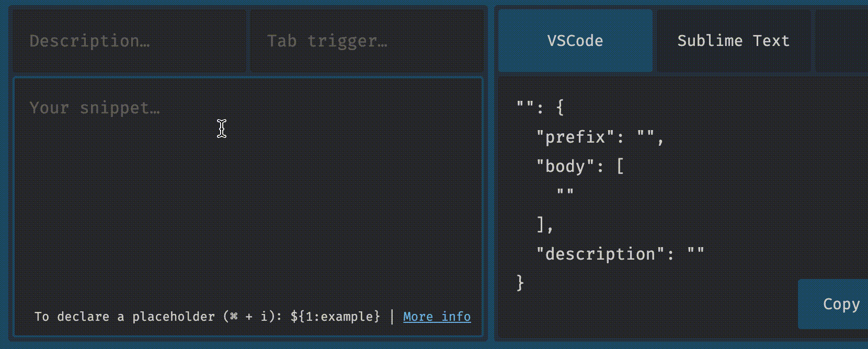Open the More info link
The height and width of the screenshot is (349, 868).
coord(437,317)
